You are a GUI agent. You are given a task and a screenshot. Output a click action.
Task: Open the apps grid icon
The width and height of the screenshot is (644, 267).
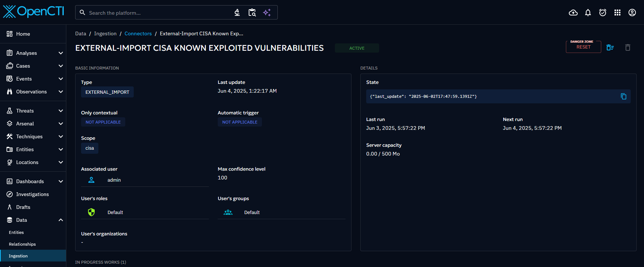point(617,13)
